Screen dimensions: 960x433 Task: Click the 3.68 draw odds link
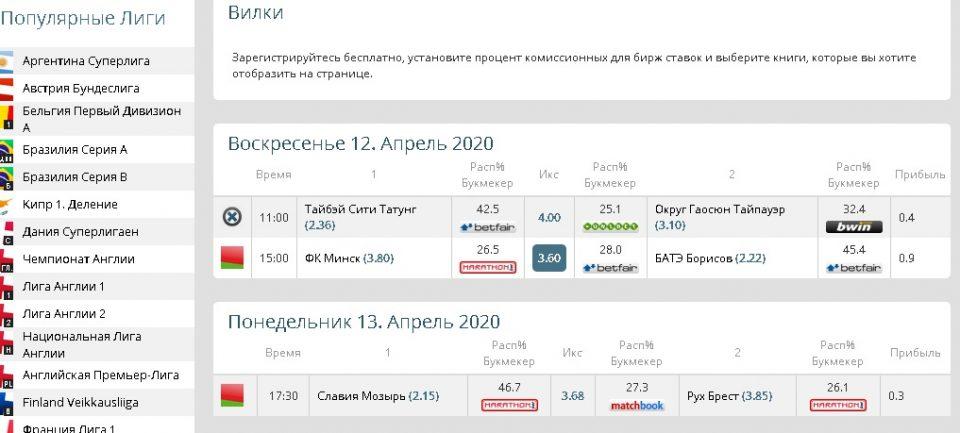pos(572,396)
